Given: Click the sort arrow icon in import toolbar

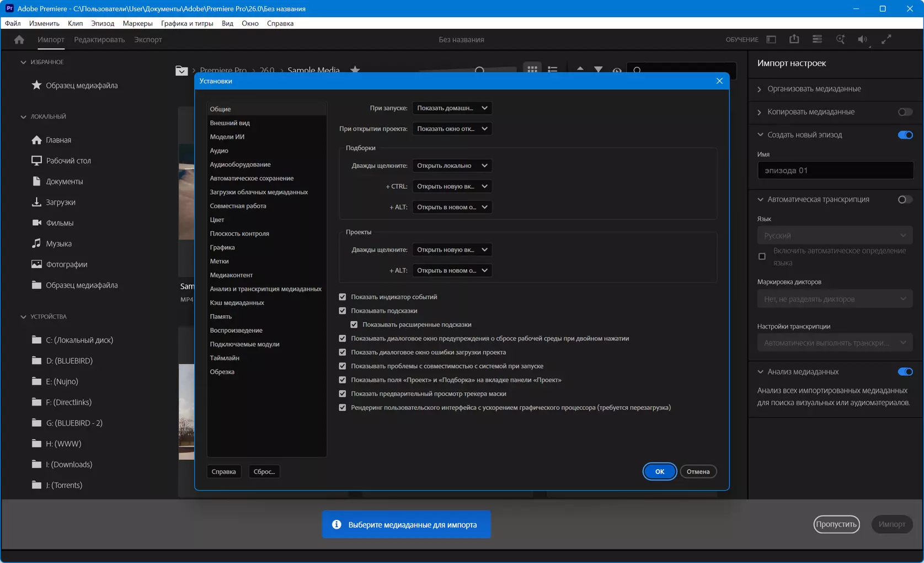Looking at the screenshot, I should click(x=580, y=70).
